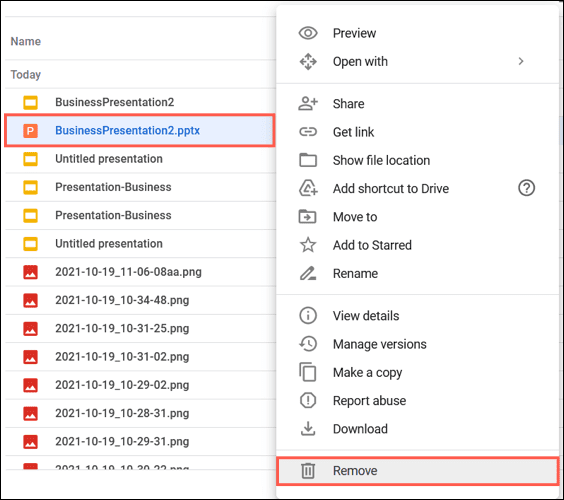Viewport: 564px width, 500px height.
Task: Click the image icon for 2021-10-19_10-31-25.png
Action: 31,329
